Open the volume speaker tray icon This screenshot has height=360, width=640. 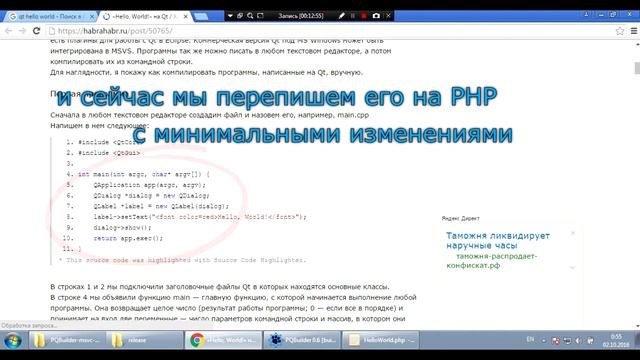[578, 340]
